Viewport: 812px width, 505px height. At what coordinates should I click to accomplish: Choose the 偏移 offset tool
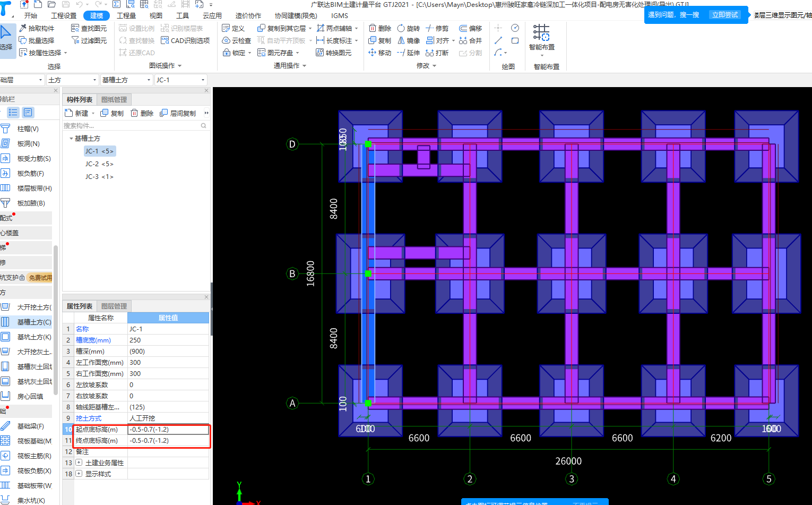coord(471,28)
